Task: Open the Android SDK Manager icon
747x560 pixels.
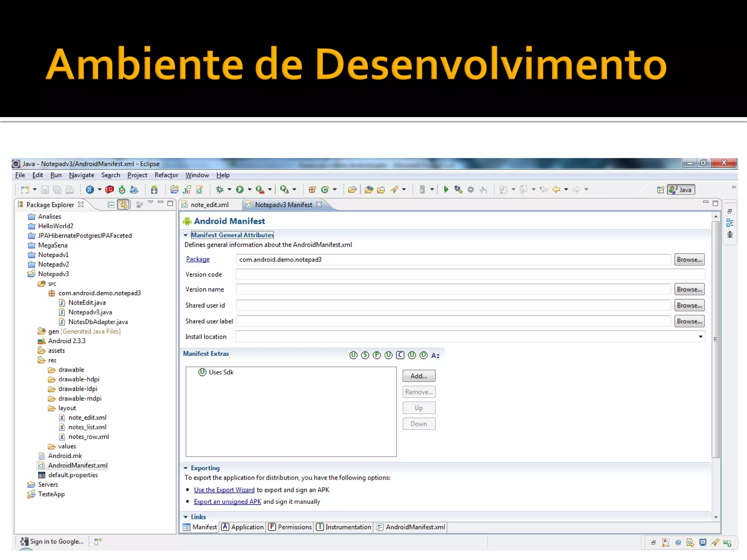Action: pyautogui.click(x=154, y=190)
